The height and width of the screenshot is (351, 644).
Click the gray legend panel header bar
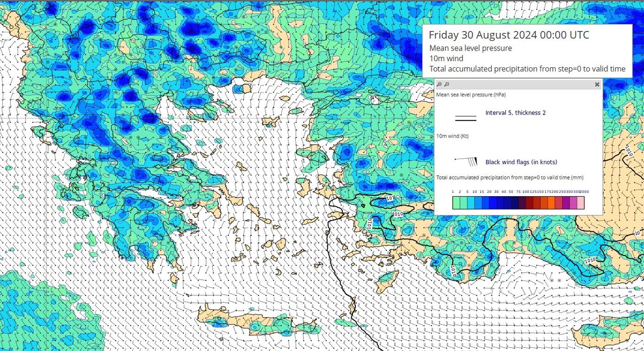(x=519, y=84)
